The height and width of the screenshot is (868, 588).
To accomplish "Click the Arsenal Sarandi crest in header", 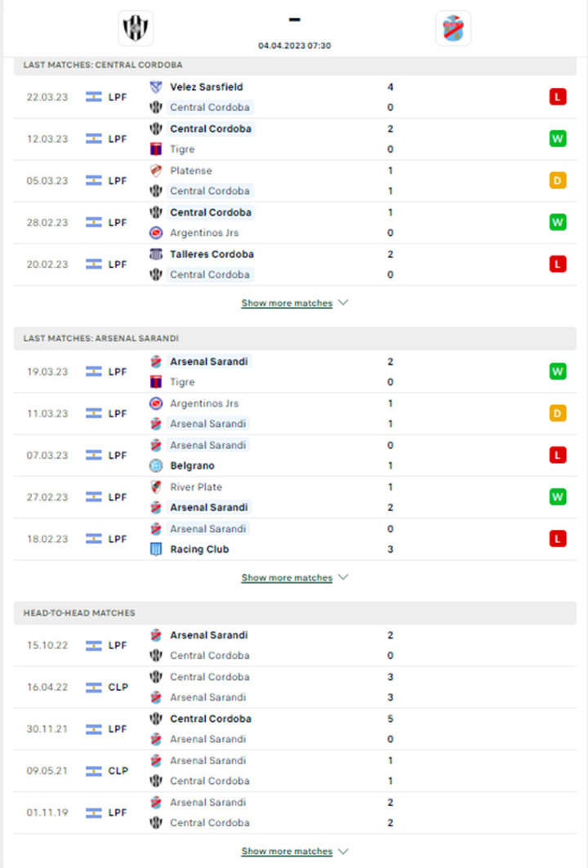I will pyautogui.click(x=453, y=28).
